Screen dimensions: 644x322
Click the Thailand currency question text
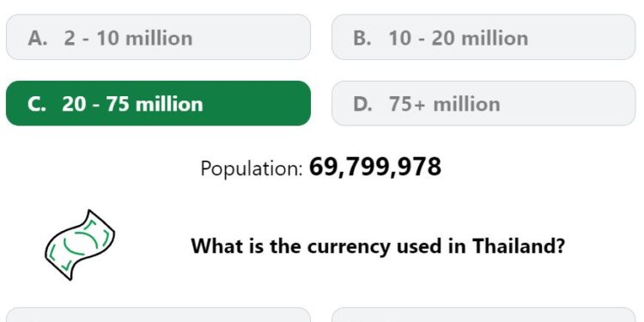378,246
